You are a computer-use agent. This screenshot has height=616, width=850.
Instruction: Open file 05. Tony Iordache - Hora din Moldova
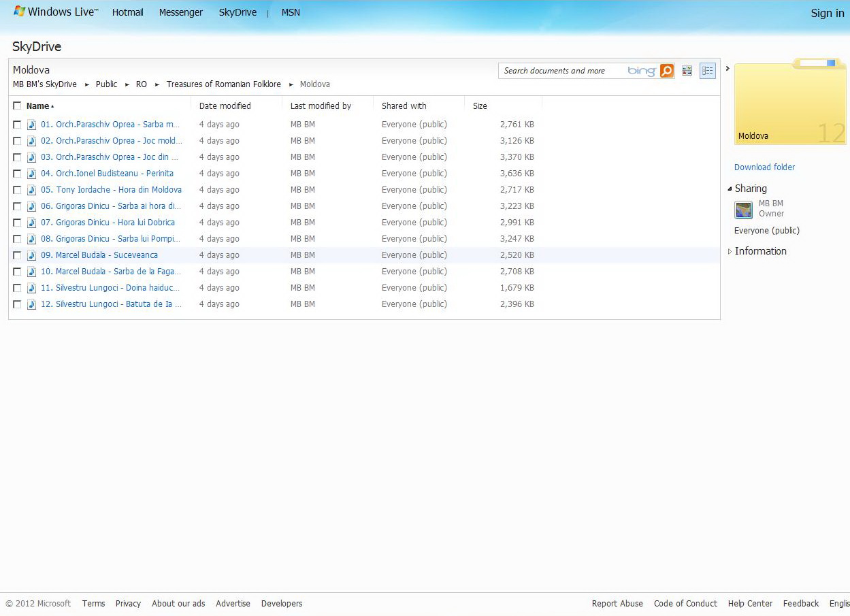pos(111,190)
